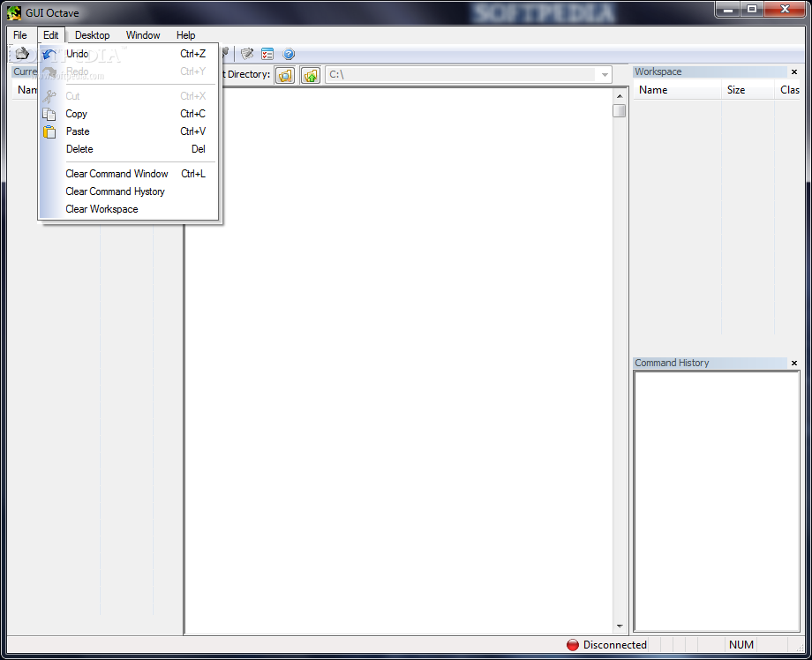812x660 pixels.
Task: Click the red Disconnected status indicator
Action: coord(572,644)
